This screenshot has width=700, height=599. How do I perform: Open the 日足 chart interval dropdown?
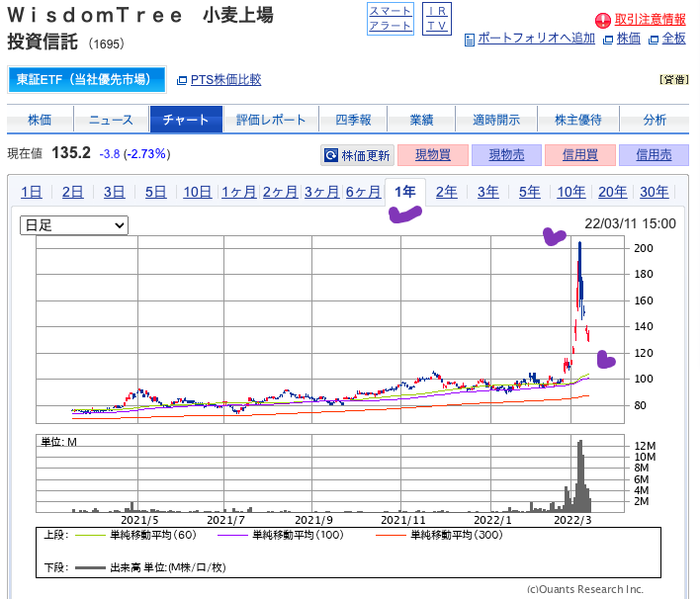tap(74, 225)
